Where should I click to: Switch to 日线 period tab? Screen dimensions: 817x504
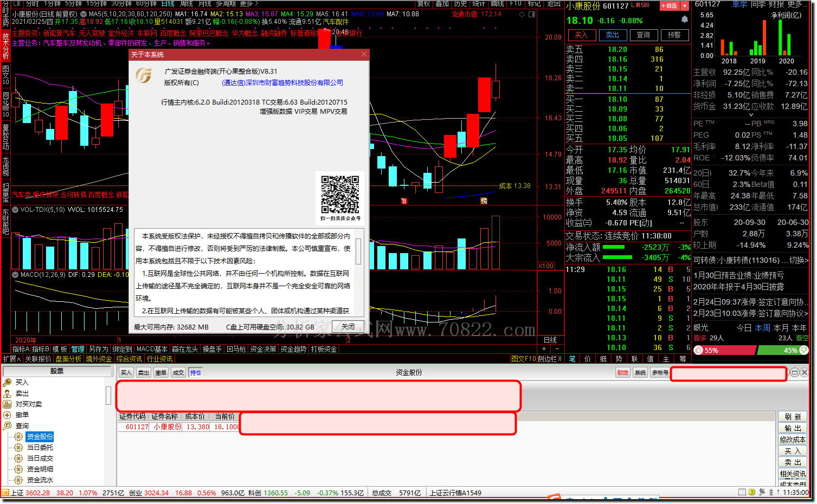168,4
